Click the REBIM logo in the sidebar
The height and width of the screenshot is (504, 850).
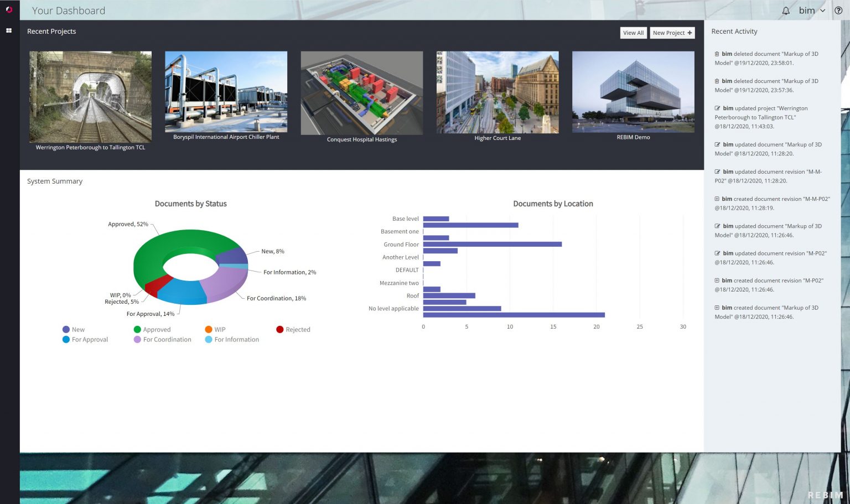[8, 8]
